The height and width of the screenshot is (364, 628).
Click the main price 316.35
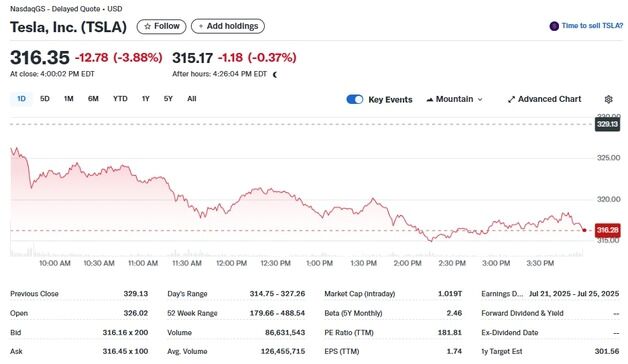click(x=40, y=58)
